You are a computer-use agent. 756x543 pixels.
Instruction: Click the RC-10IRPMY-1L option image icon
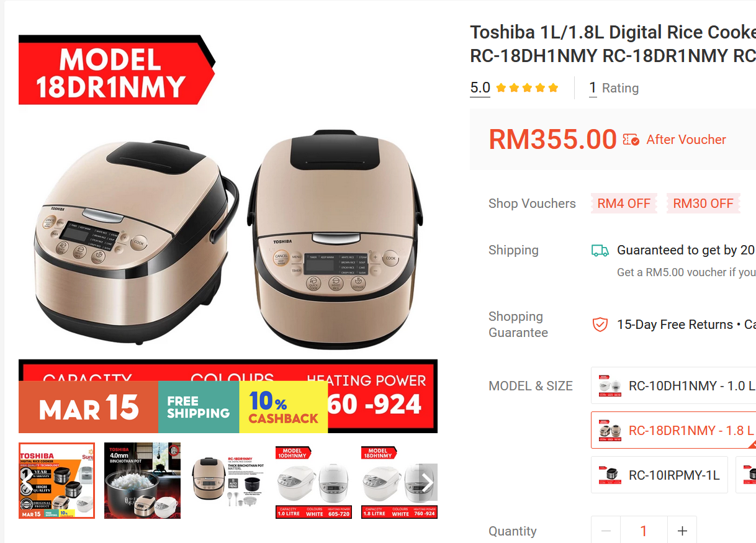point(610,475)
